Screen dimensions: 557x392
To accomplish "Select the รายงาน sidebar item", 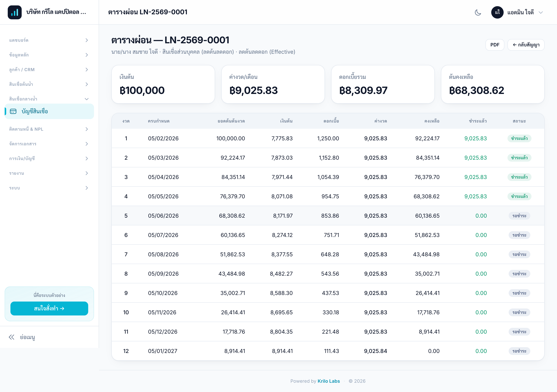I will pyautogui.click(x=49, y=173).
